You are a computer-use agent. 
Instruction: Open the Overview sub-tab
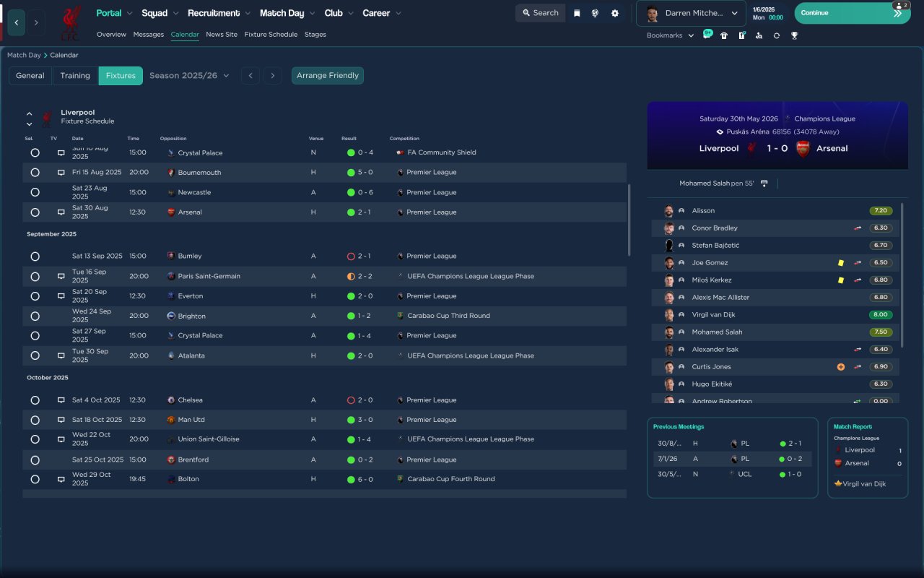pyautogui.click(x=111, y=35)
